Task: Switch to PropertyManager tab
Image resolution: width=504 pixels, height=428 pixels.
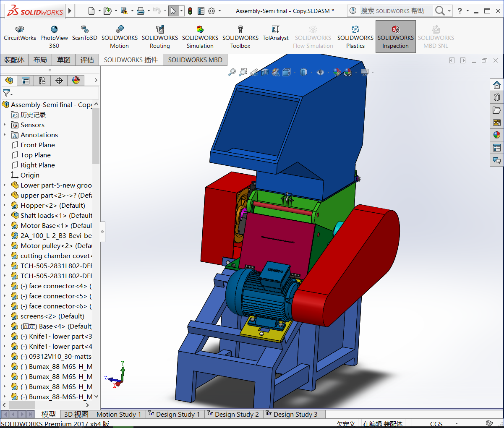Action: pyautogui.click(x=26, y=80)
